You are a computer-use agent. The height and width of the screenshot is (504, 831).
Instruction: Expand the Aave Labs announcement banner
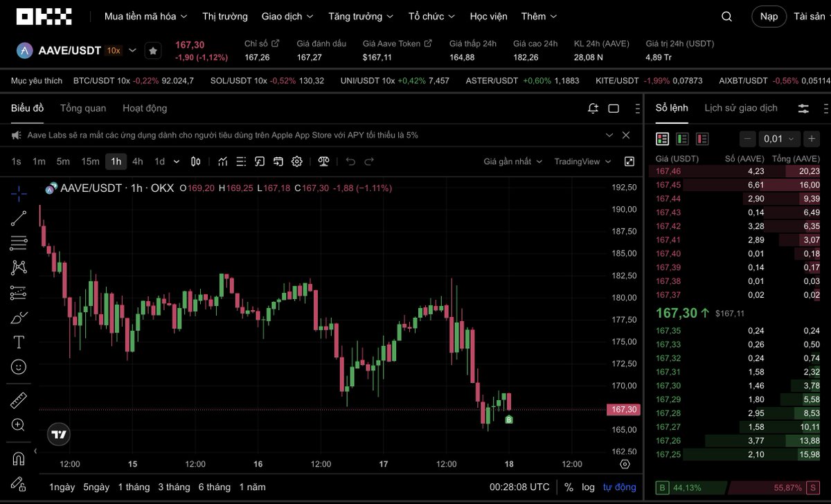point(609,135)
